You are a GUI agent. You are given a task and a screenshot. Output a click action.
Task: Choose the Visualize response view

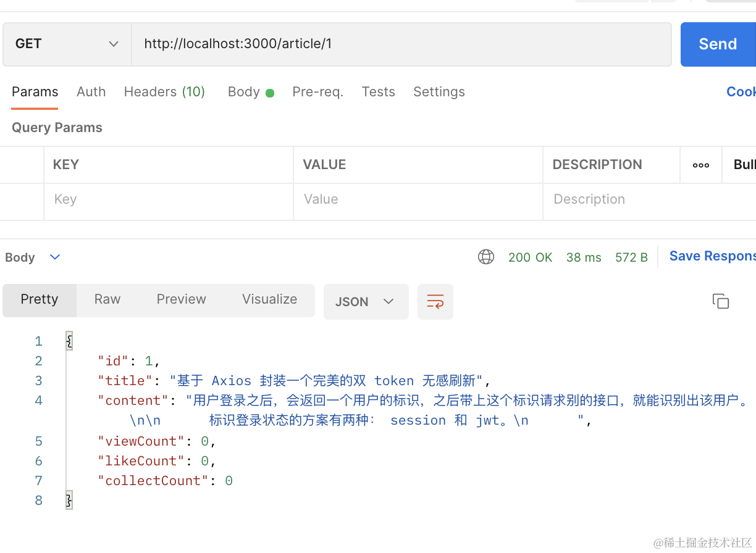269,299
